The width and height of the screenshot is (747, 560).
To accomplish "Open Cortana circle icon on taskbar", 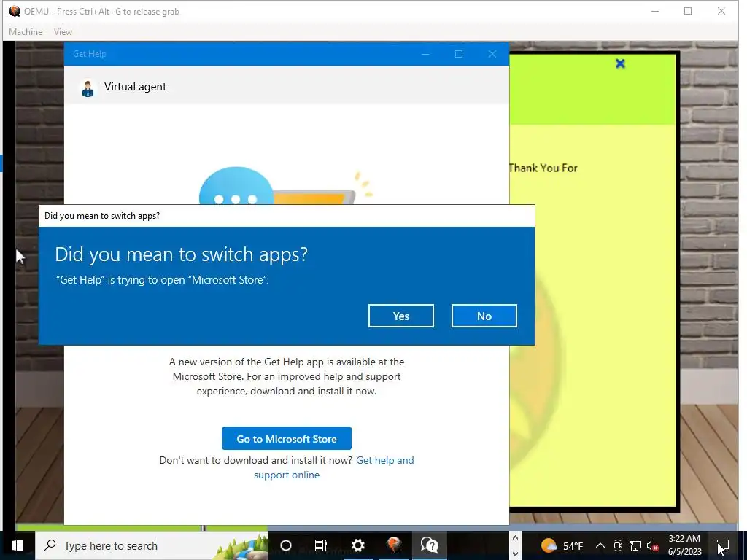I will pos(285,545).
